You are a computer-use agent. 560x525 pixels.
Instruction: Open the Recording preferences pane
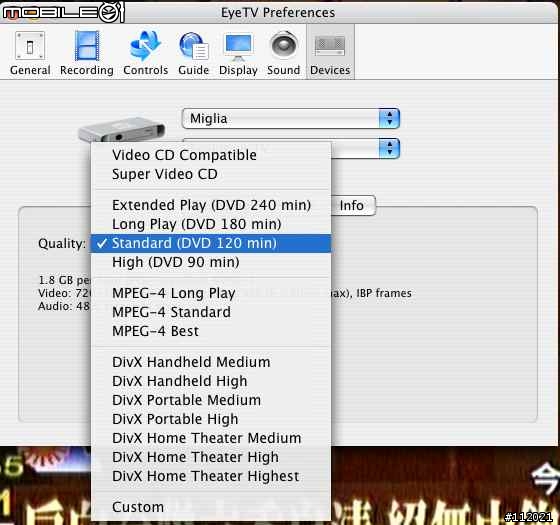click(x=87, y=53)
